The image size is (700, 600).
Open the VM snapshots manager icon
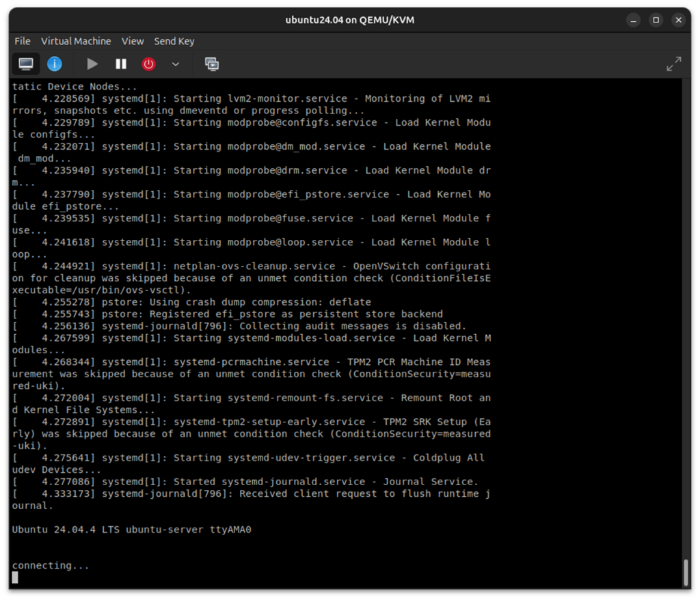point(212,64)
